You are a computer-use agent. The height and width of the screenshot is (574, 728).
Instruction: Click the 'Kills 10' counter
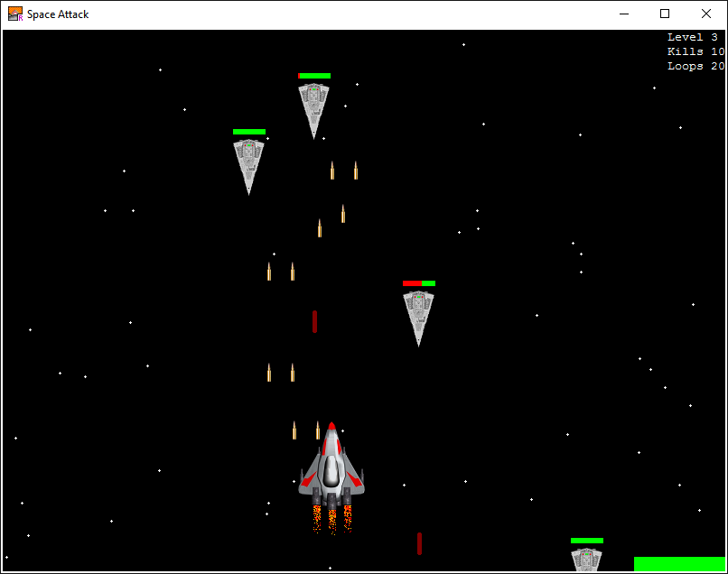pyautogui.click(x=696, y=51)
